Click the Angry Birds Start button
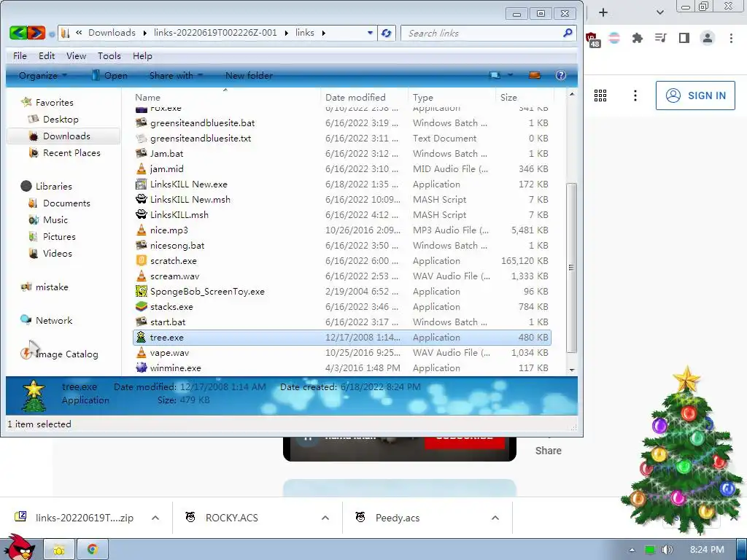 (x=19, y=548)
